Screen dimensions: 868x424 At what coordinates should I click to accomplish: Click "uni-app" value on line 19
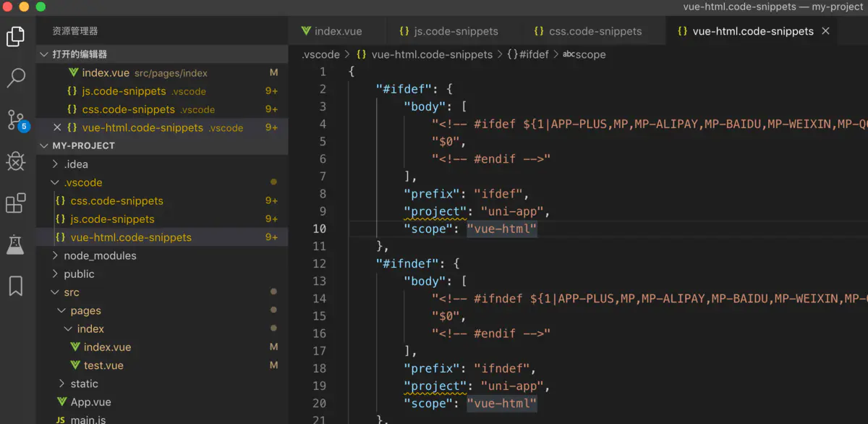point(512,386)
